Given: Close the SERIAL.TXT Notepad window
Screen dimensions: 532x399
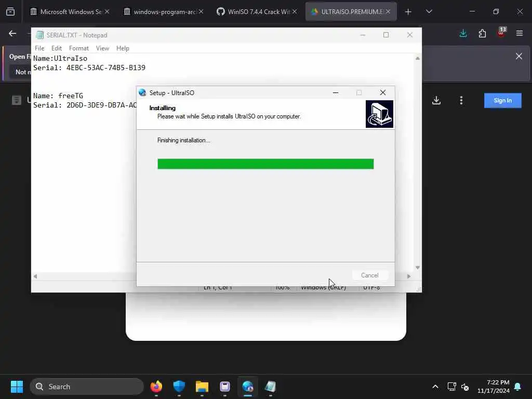Looking at the screenshot, I should coord(409,35).
